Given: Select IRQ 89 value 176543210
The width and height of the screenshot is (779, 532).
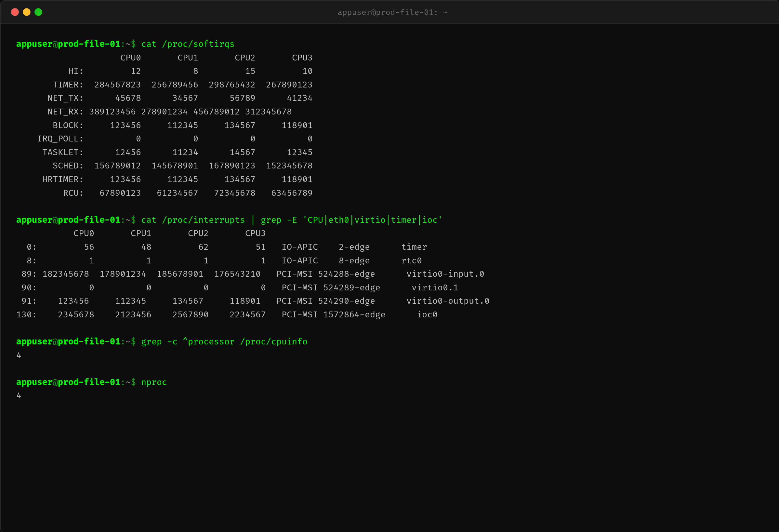Looking at the screenshot, I should pos(237,274).
